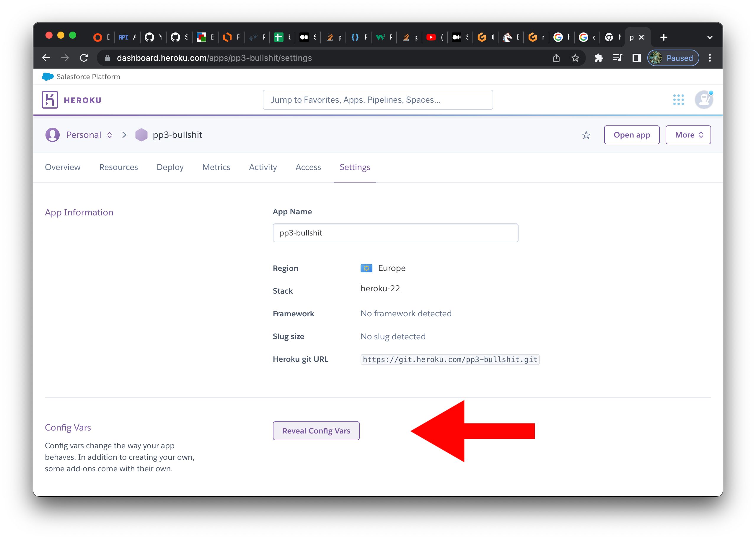Favorite the app with star icon
This screenshot has height=540, width=756.
586,135
